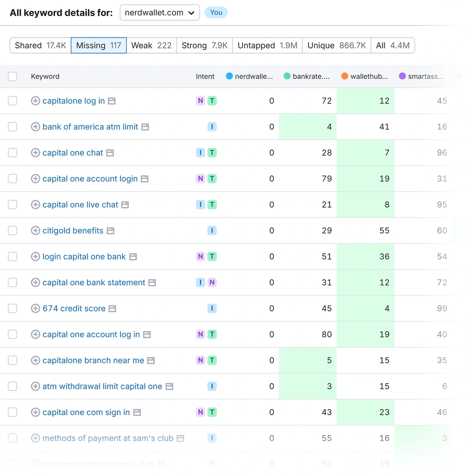Check the box for citigold benefits row

tap(13, 231)
